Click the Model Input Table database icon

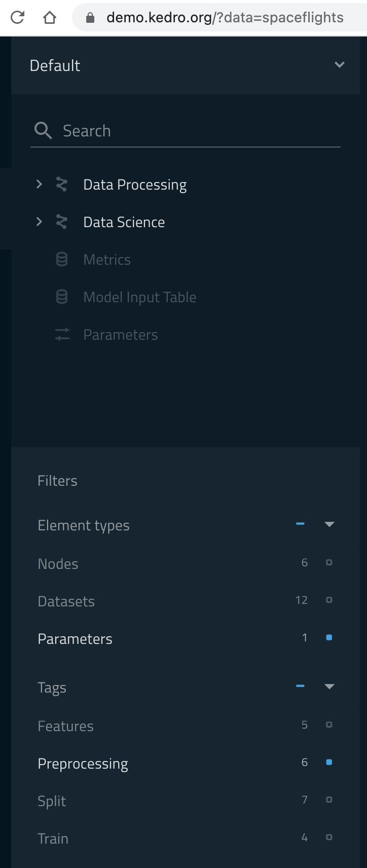62,297
